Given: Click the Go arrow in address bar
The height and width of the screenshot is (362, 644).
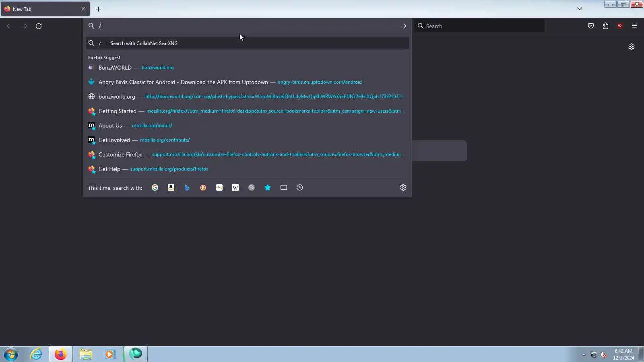Looking at the screenshot, I should tap(403, 26).
